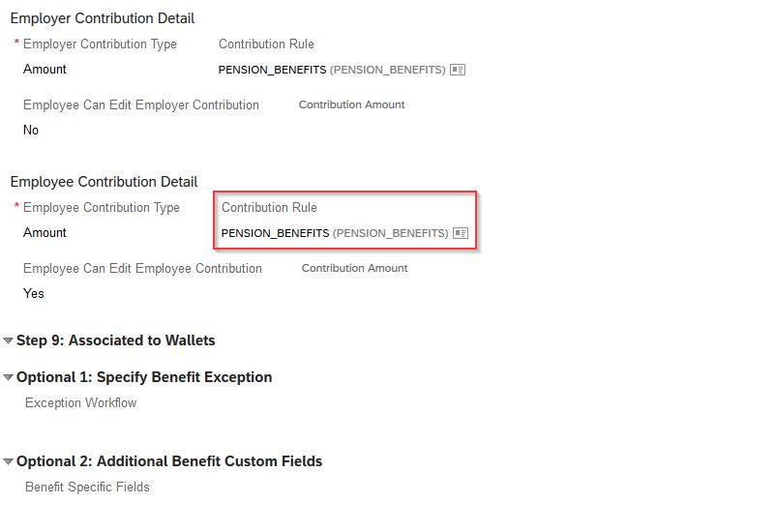Image resolution: width=776 pixels, height=532 pixels.
Task: Click Employee Can Edit Employee Contribution label
Action: pyautogui.click(x=142, y=268)
